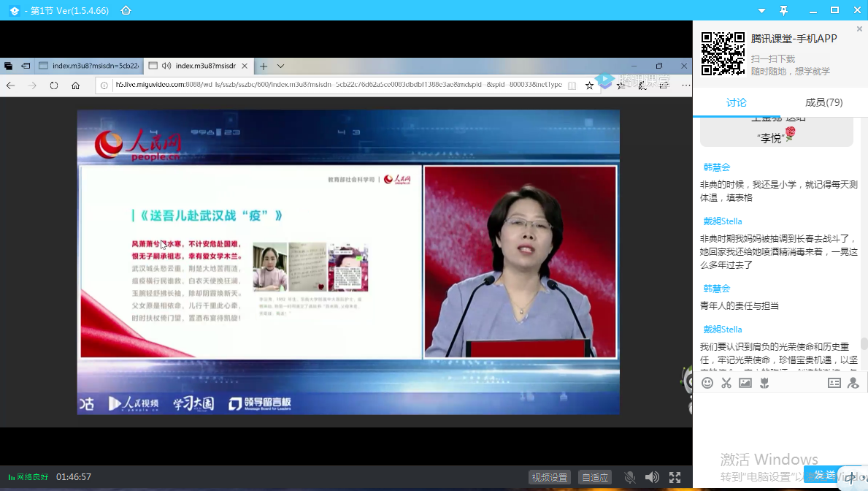This screenshot has width=868, height=491.
Task: Click username 韩慧会 above 非典 message
Action: (x=716, y=167)
